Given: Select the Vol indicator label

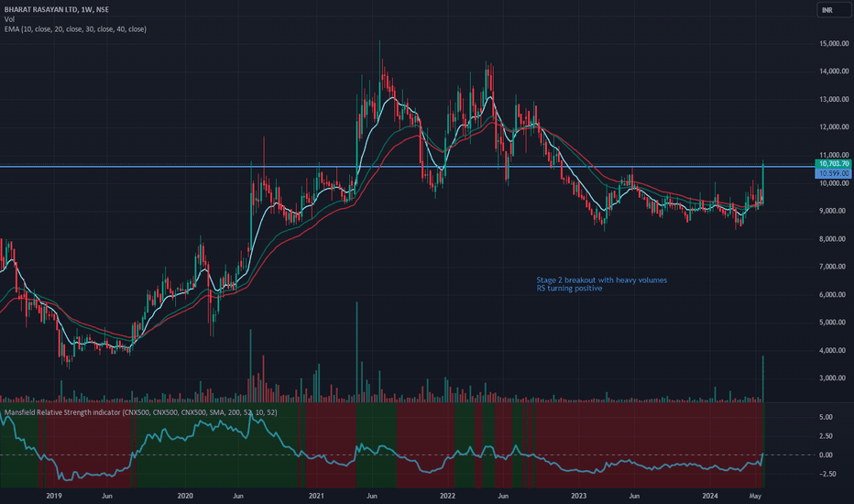Looking at the screenshot, I should pos(9,19).
